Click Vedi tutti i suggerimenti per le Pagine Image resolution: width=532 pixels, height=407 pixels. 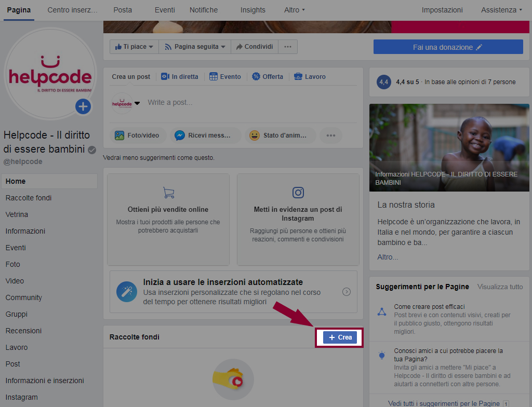point(444,403)
